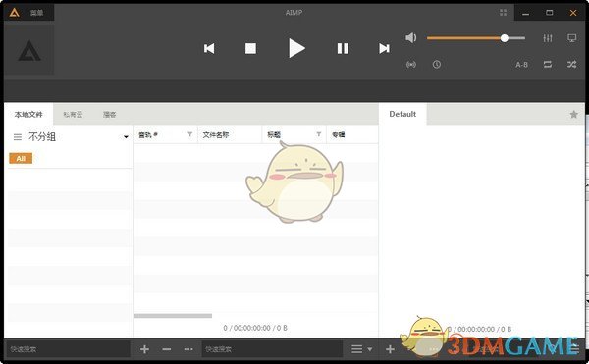The image size is (589, 364).
Task: Mute audio using the speaker icon
Action: tap(411, 38)
